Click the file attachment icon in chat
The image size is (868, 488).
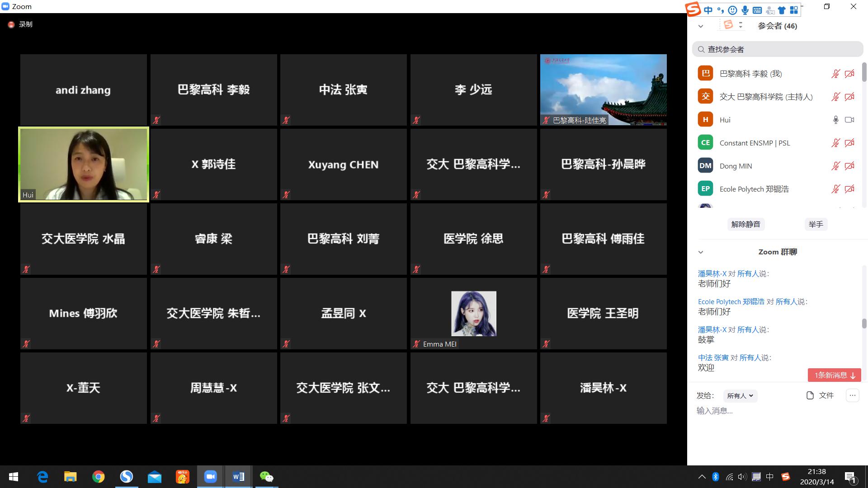pos(810,395)
